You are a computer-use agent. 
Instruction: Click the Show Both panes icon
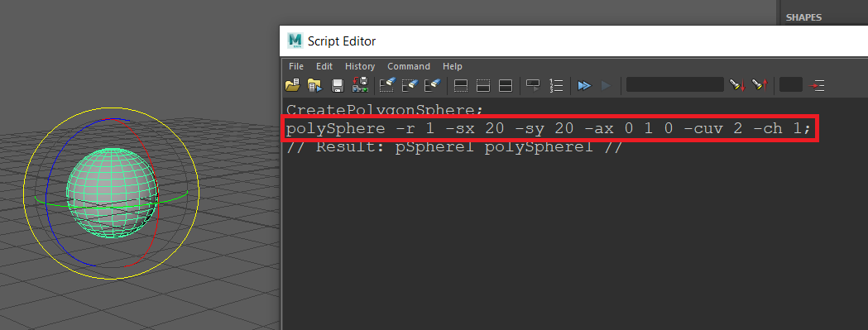click(506, 86)
